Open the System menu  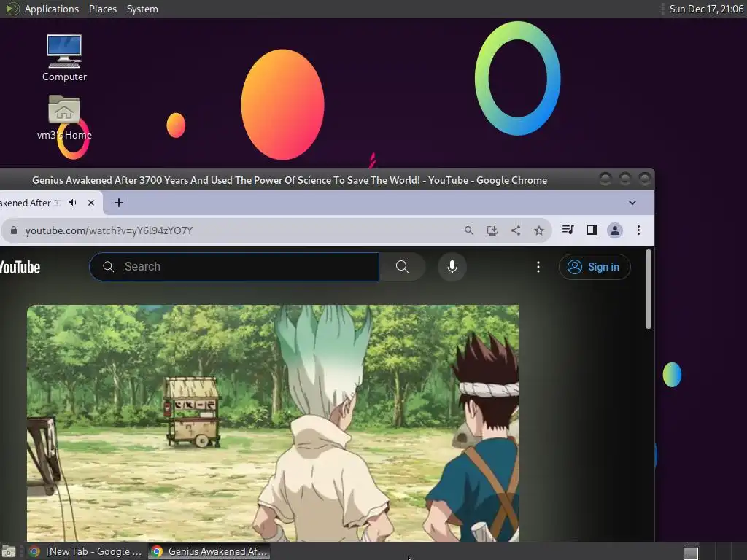click(x=142, y=9)
